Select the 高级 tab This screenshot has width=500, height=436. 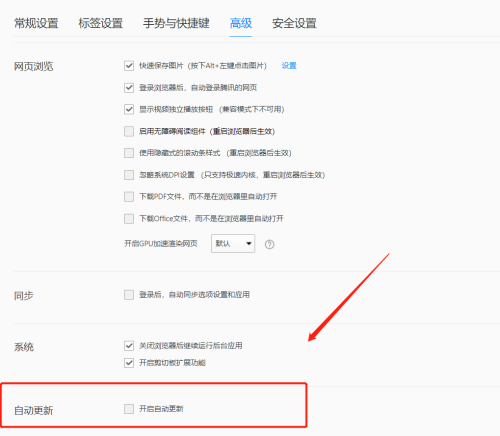pyautogui.click(x=241, y=23)
